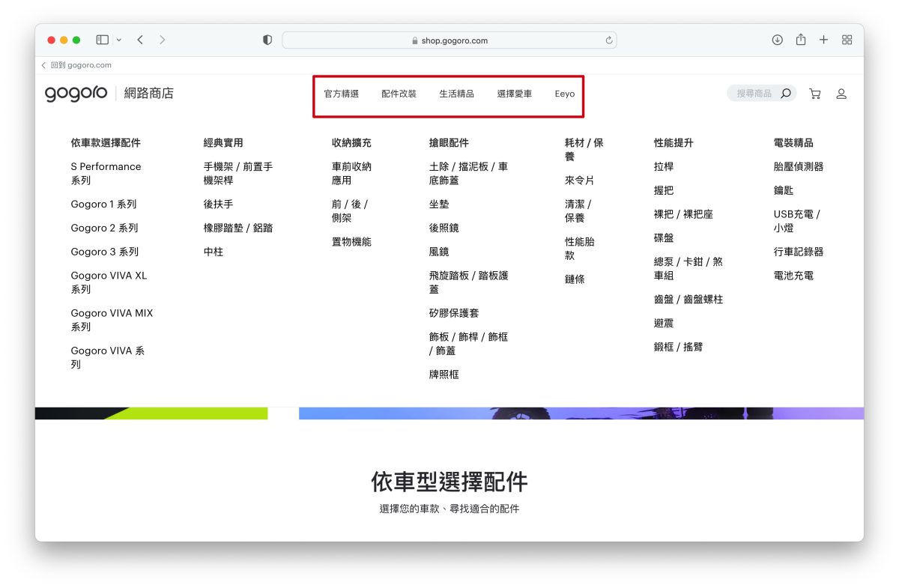Open 拉桿 category
This screenshot has height=588, width=899.
(x=664, y=166)
